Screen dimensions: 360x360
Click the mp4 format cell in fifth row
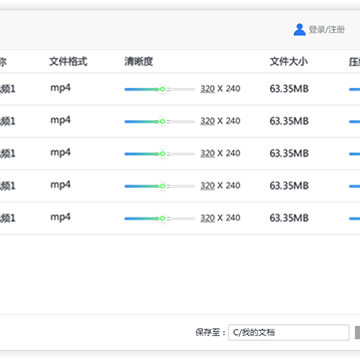61,218
